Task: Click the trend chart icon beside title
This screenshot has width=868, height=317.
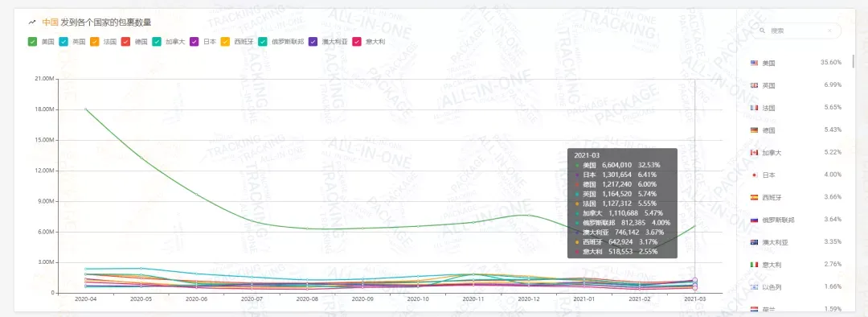Action: point(32,23)
